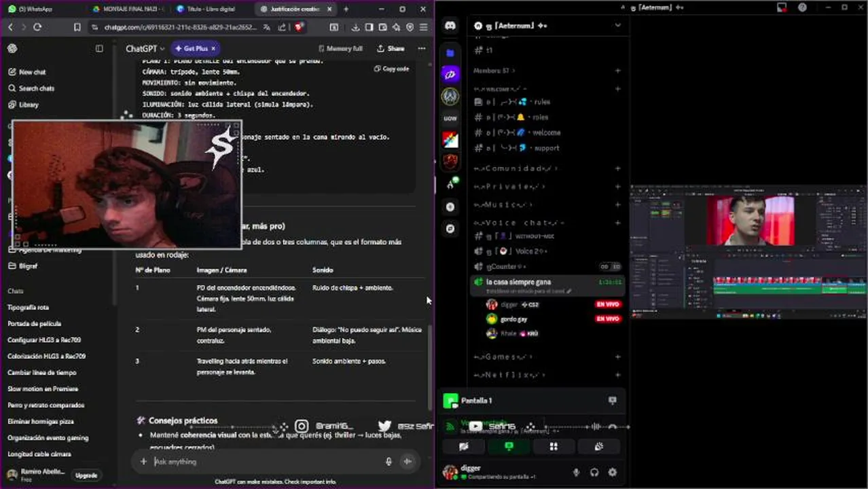Open a new browser tab
This screenshot has height=489, width=868.
click(346, 9)
